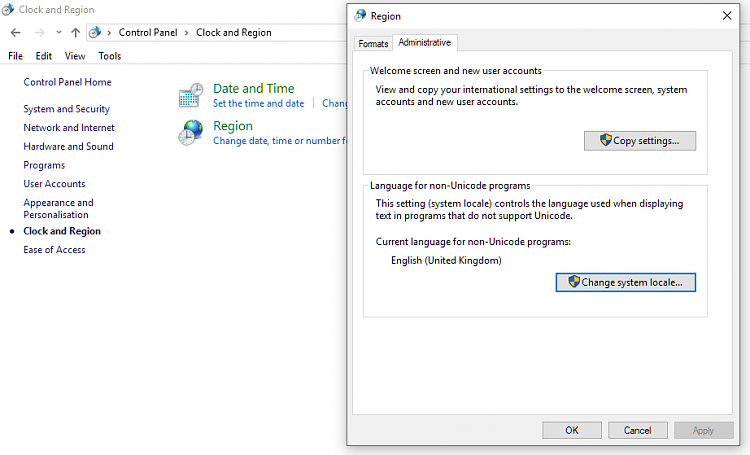The image size is (750, 455).
Task: Click the Date and Time calendar icon
Action: (191, 95)
